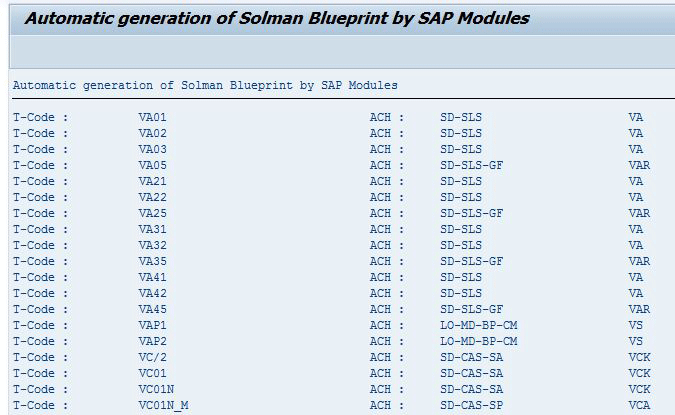Select the VA01 transaction code
Viewport: 675px width, 415px height.
click(x=152, y=117)
